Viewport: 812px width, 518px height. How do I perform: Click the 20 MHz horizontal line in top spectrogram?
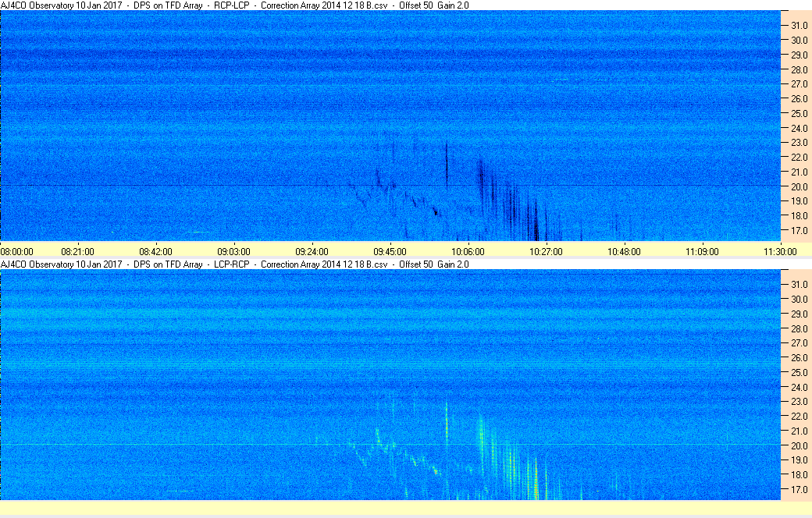(x=390, y=185)
